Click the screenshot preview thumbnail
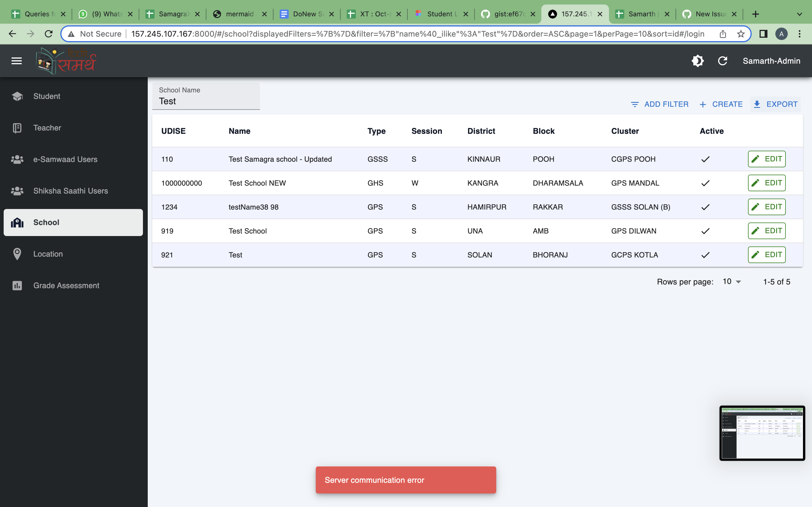 tap(762, 433)
